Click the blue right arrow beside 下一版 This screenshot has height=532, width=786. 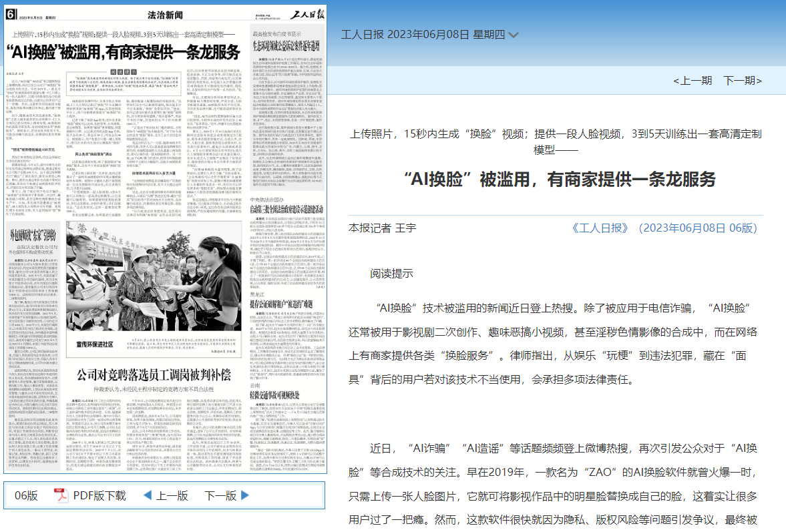point(245,495)
